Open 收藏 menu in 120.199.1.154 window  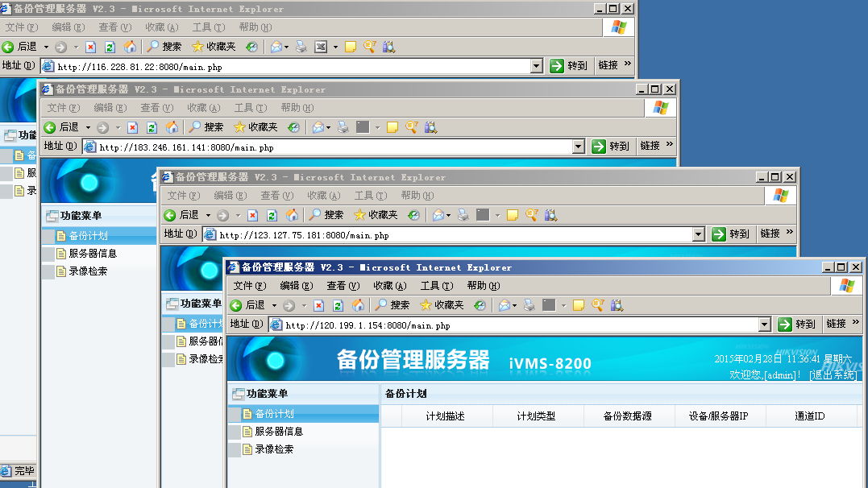(390, 286)
